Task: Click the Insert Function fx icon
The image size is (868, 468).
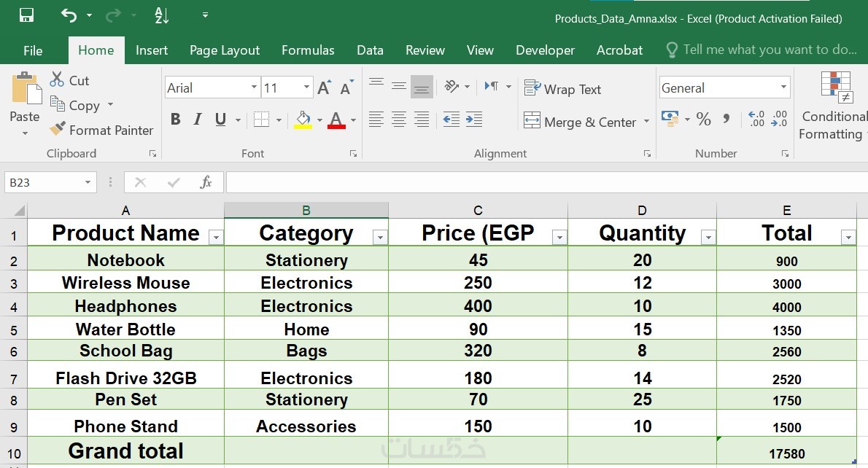Action: tap(206, 182)
